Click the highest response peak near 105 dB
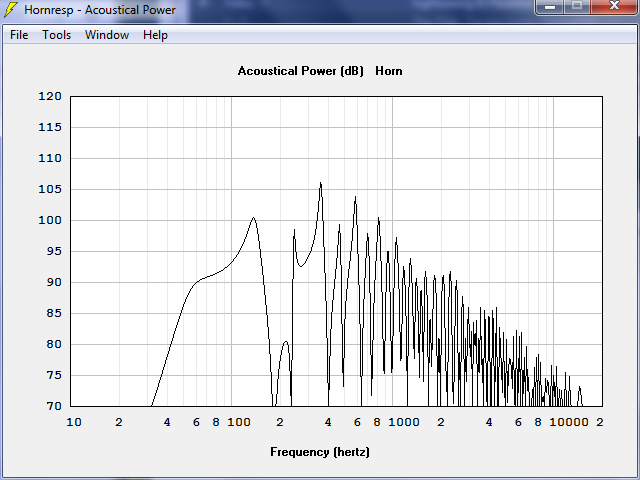The width and height of the screenshot is (640, 480). [320, 183]
